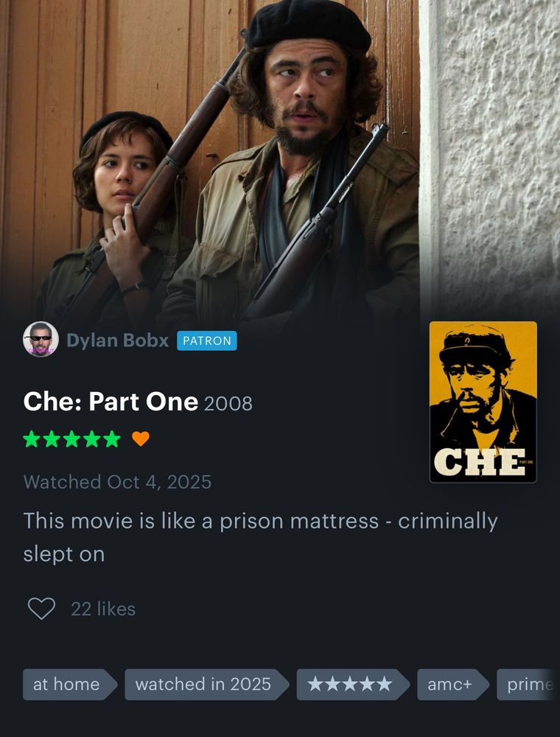
Task: Click the green five-star rating
Action: click(72, 439)
